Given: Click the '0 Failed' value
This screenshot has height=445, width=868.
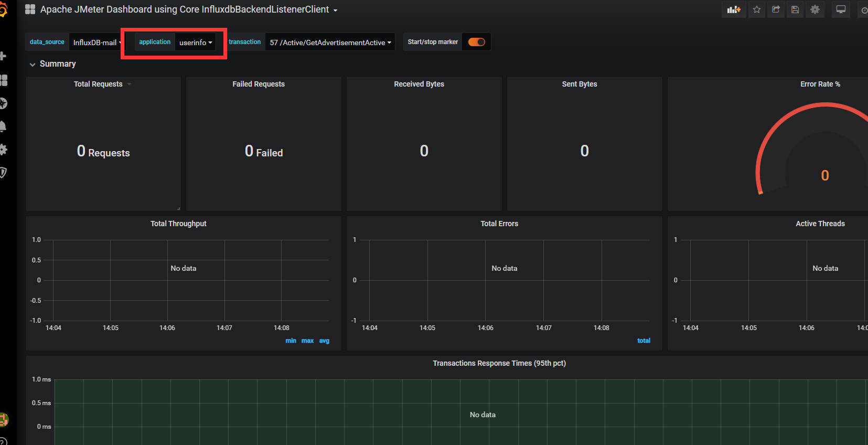Looking at the screenshot, I should pyautogui.click(x=264, y=152).
